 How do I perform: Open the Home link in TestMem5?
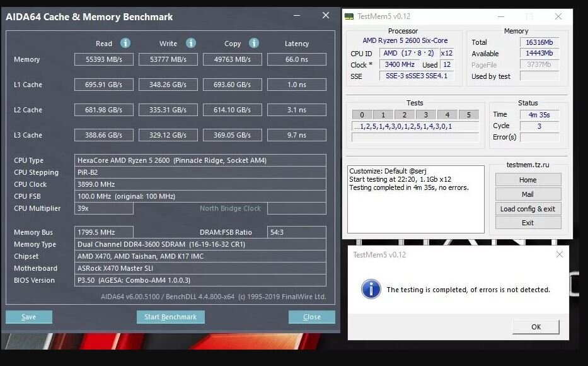pyautogui.click(x=528, y=180)
